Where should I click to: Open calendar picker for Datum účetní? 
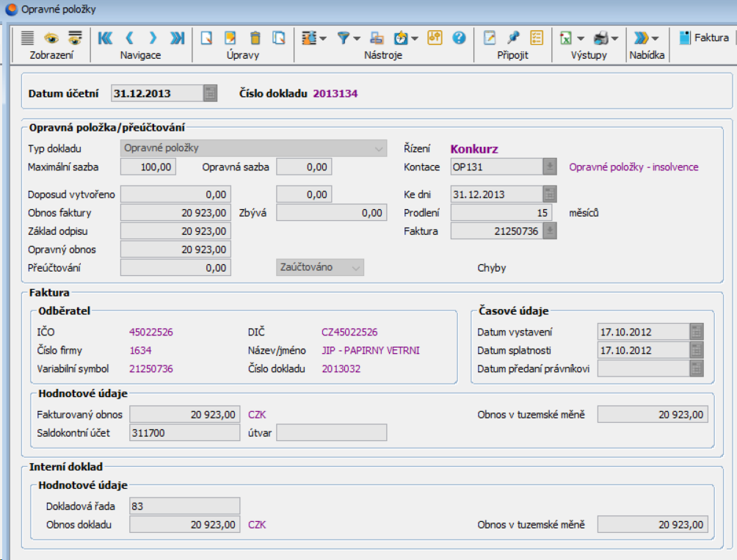211,93
